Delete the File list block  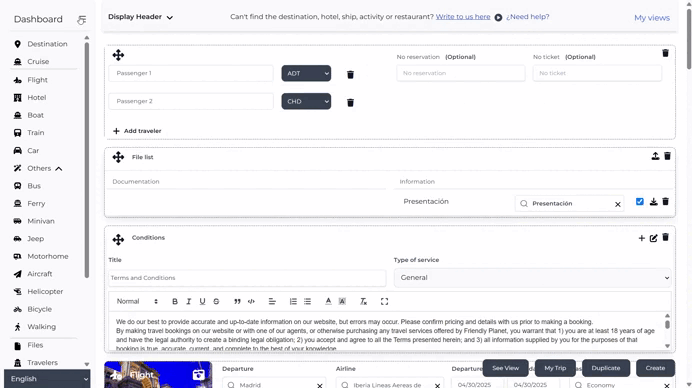coord(667,156)
